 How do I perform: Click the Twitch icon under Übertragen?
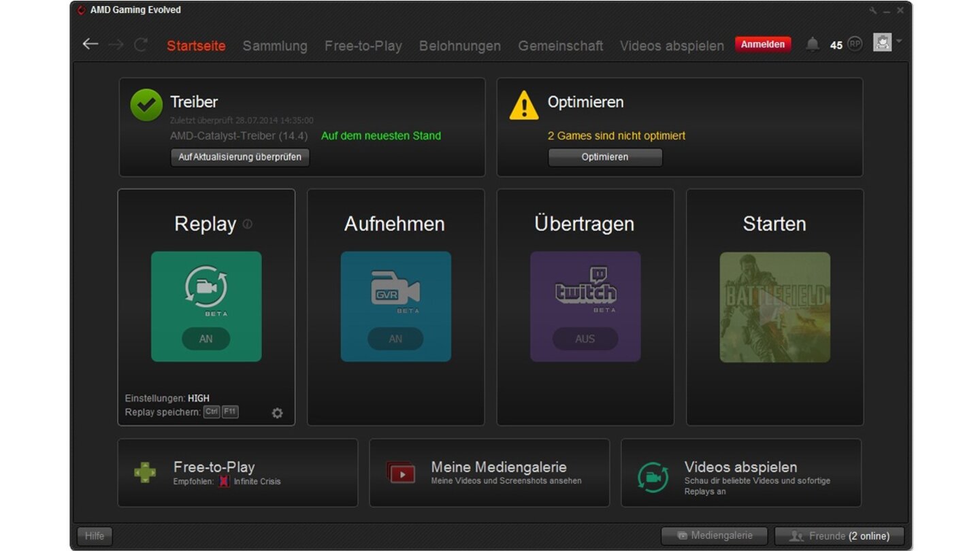[585, 289]
